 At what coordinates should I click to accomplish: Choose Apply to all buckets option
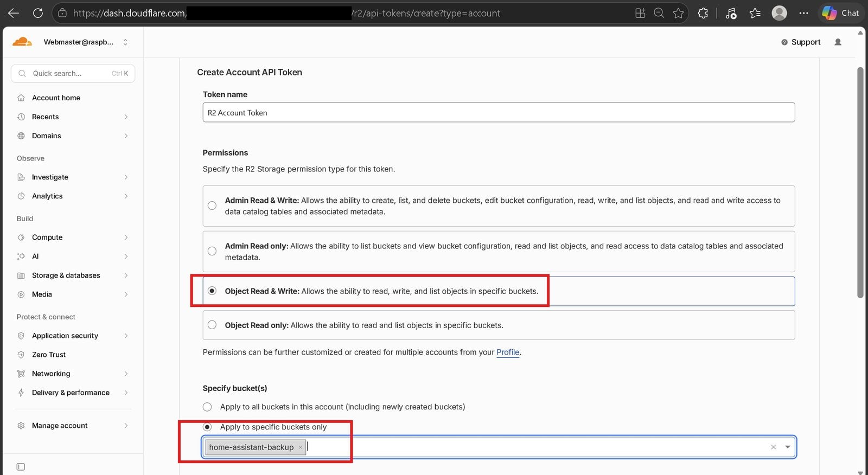pos(207,407)
